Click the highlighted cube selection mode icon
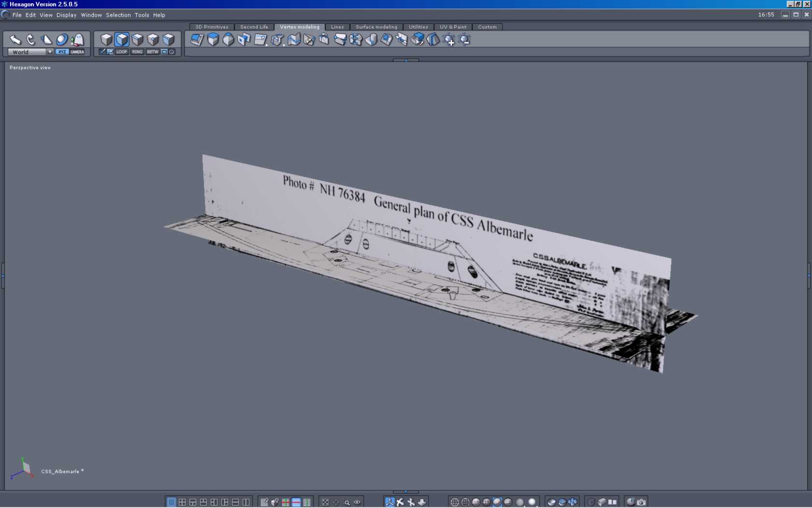The image size is (812, 508). coord(122,40)
